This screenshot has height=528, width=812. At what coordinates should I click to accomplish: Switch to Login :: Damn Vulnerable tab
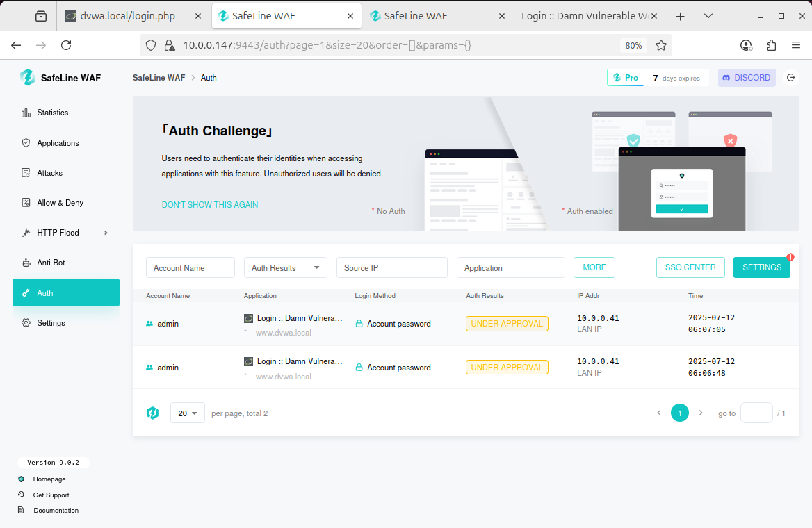(590, 16)
